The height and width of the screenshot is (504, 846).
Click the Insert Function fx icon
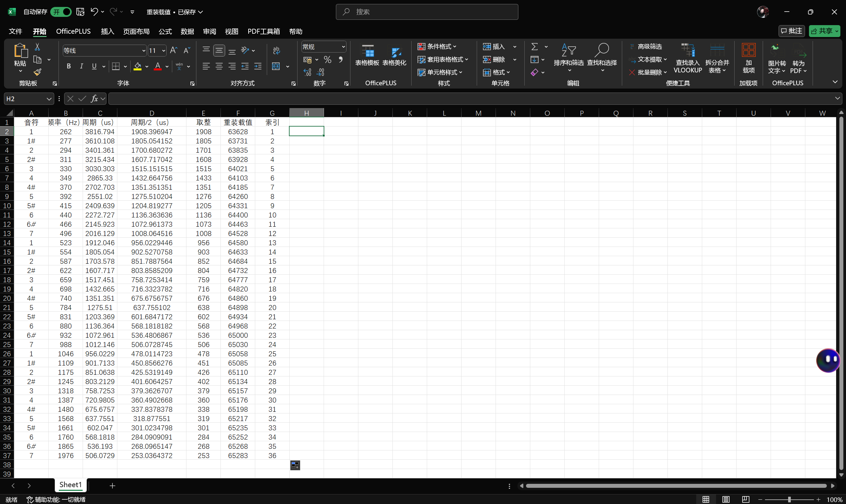pos(95,99)
